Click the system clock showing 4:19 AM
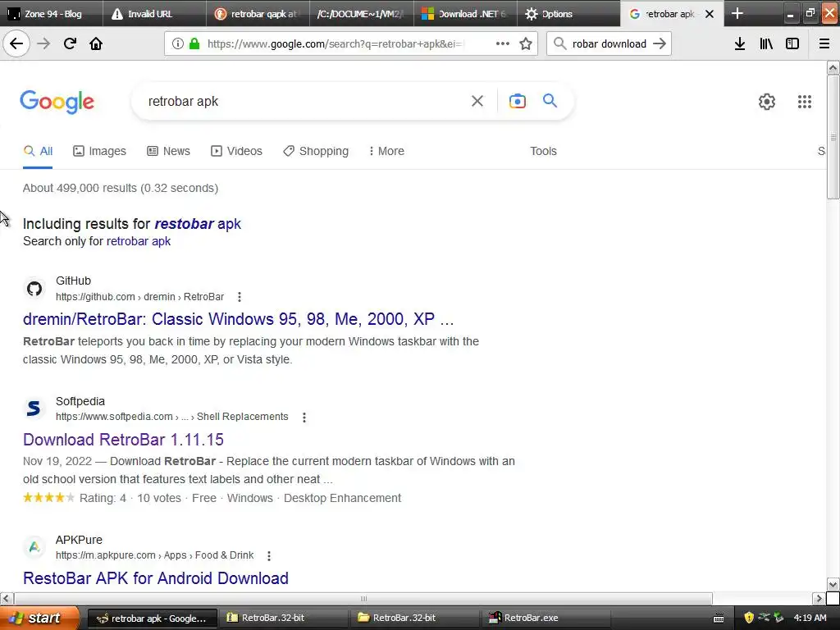 pos(810,618)
